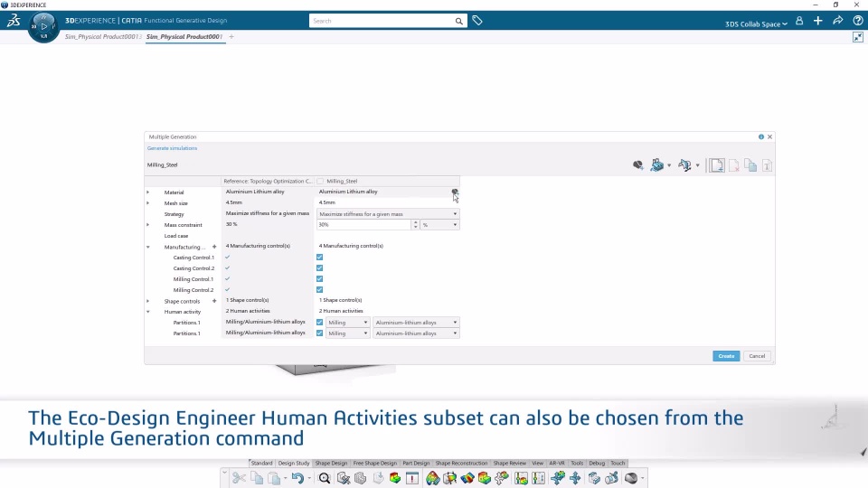Click the shape control icon with arrows
The image size is (868, 488).
click(x=684, y=164)
